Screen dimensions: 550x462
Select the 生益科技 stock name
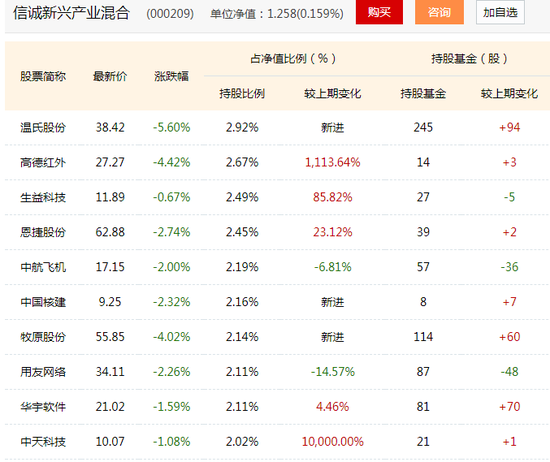click(x=43, y=197)
